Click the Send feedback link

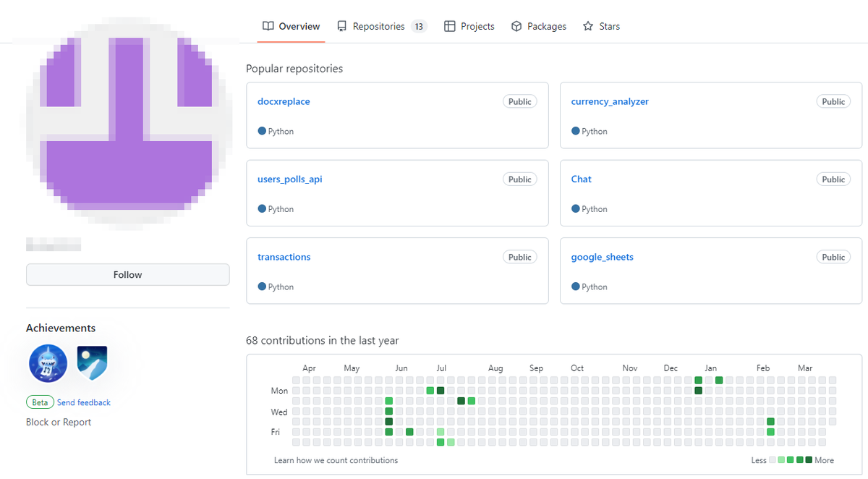(84, 402)
